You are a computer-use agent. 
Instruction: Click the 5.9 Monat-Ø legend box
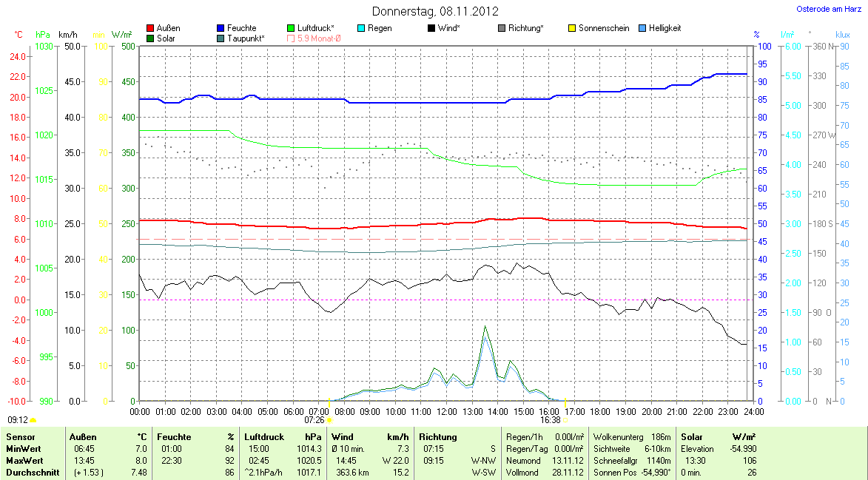coord(291,38)
